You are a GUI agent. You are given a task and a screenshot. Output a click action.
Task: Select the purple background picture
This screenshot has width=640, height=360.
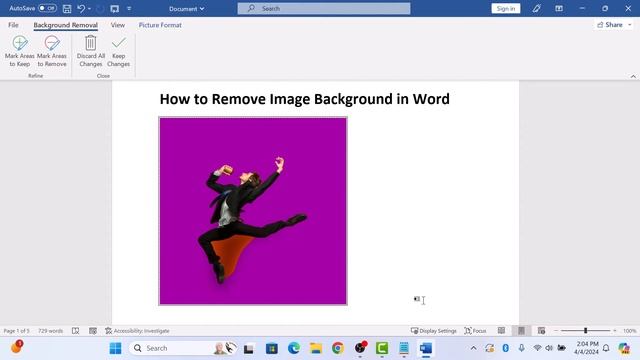tap(253, 211)
